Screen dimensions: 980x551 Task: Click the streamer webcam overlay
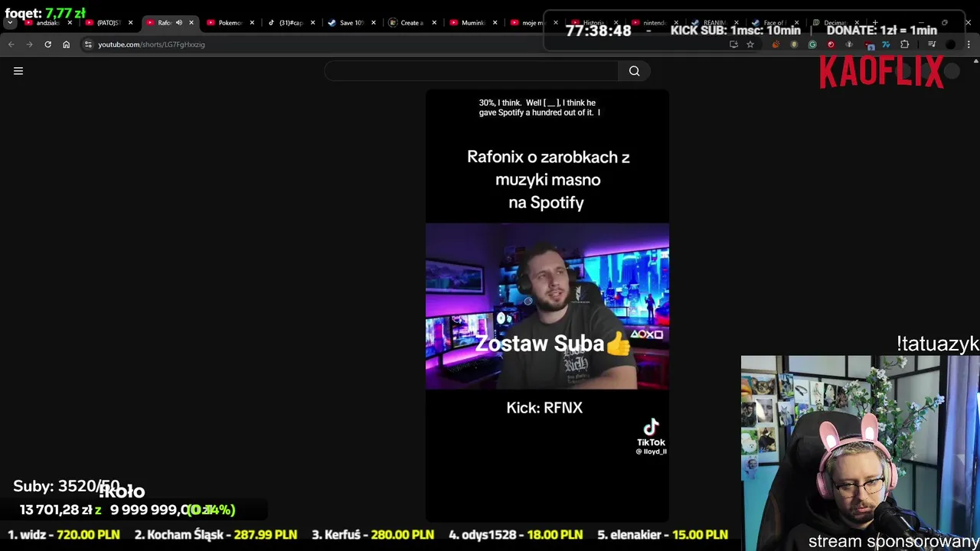coord(860,452)
